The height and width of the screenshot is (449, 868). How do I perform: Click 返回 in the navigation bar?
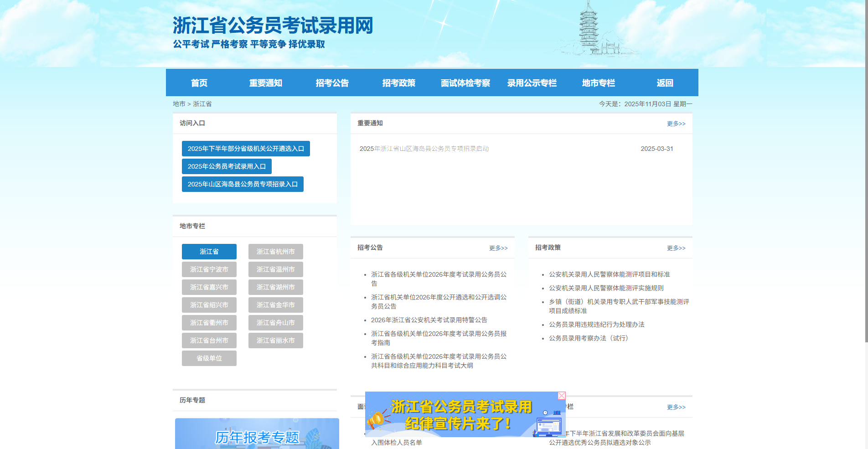[x=665, y=83]
